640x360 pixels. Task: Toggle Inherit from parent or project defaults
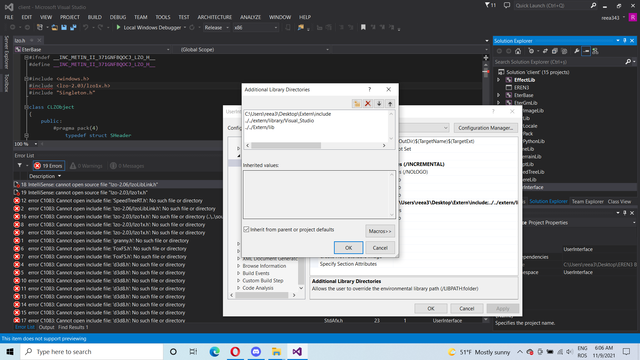pos(246,229)
